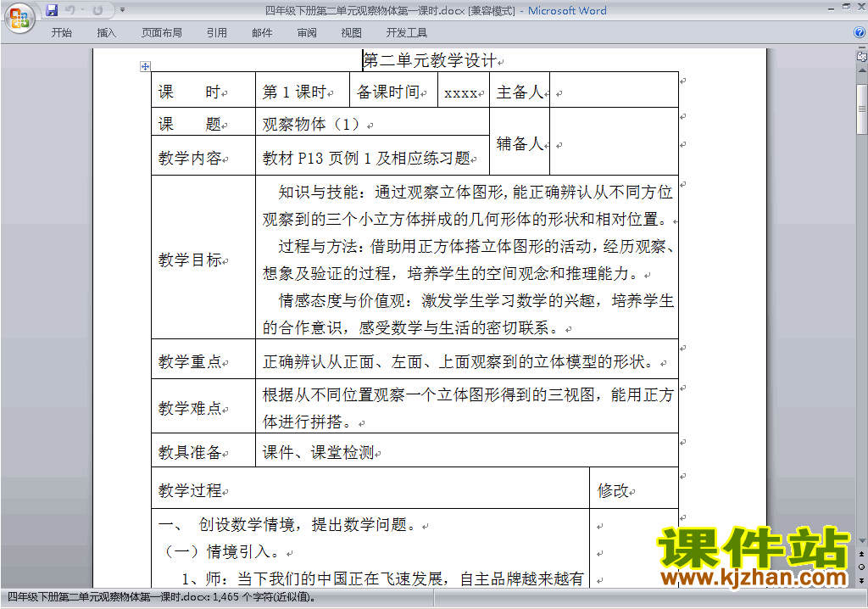Click the Redo icon in quick access toolbar
The width and height of the screenshot is (868, 609).
[97, 10]
